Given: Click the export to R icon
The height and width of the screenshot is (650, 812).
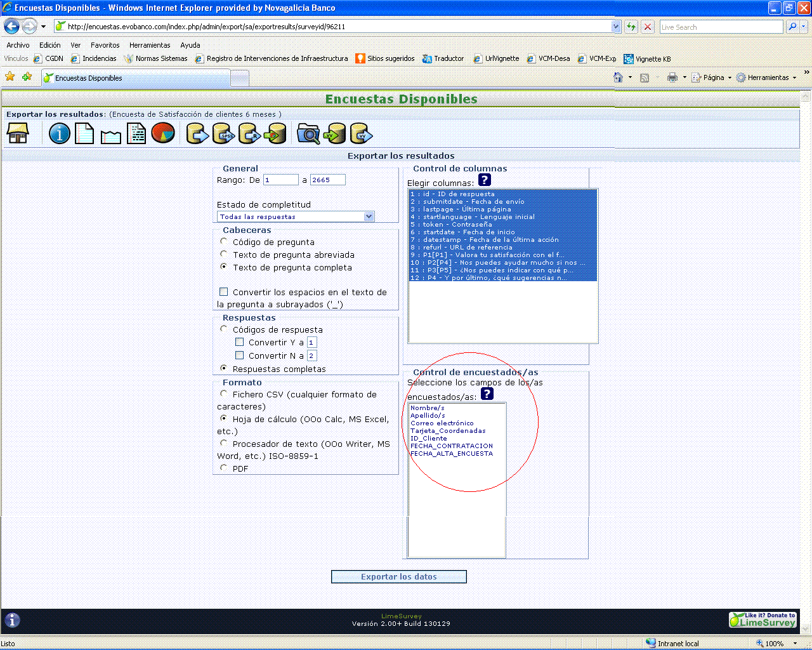Looking at the screenshot, I should [249, 133].
